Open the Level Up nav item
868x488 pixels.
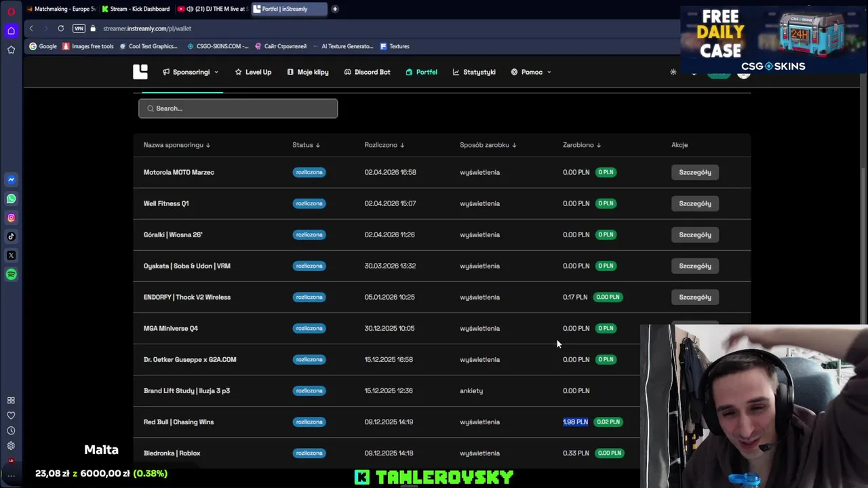[253, 72]
